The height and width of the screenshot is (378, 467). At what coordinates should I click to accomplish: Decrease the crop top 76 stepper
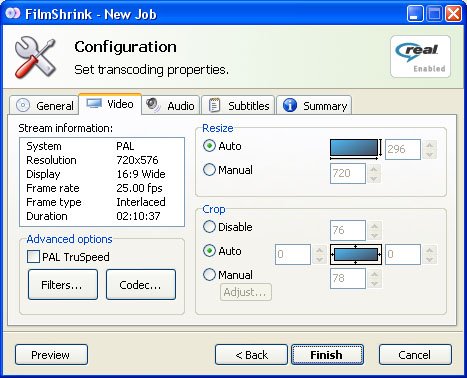(x=375, y=235)
